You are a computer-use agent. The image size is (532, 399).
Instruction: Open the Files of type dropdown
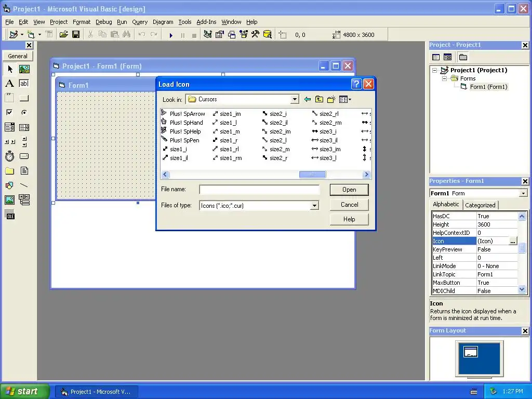(x=314, y=206)
